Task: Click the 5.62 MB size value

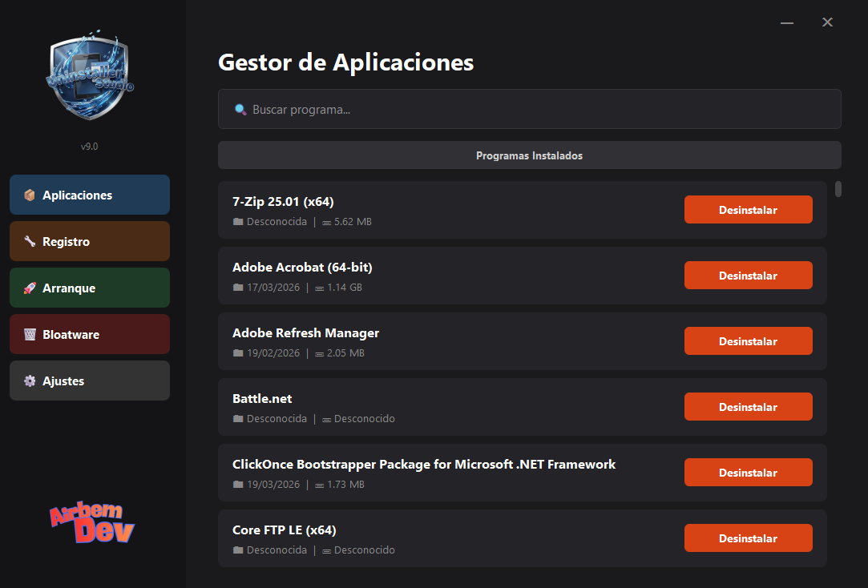Action: (353, 222)
